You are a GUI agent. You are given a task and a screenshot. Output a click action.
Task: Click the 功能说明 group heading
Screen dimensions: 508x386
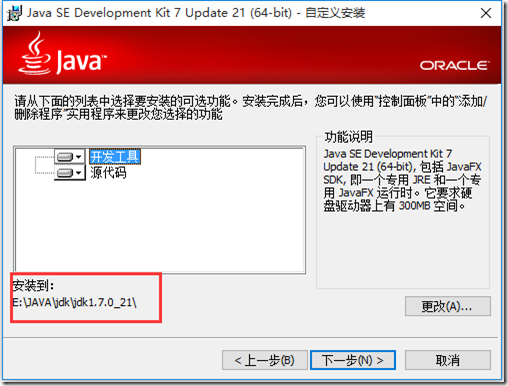click(x=349, y=137)
